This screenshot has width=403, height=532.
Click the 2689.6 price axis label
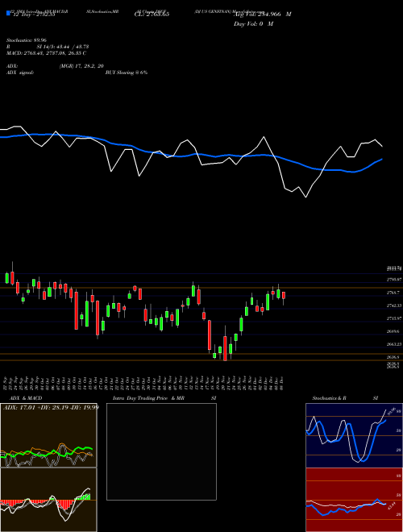pos(394,331)
